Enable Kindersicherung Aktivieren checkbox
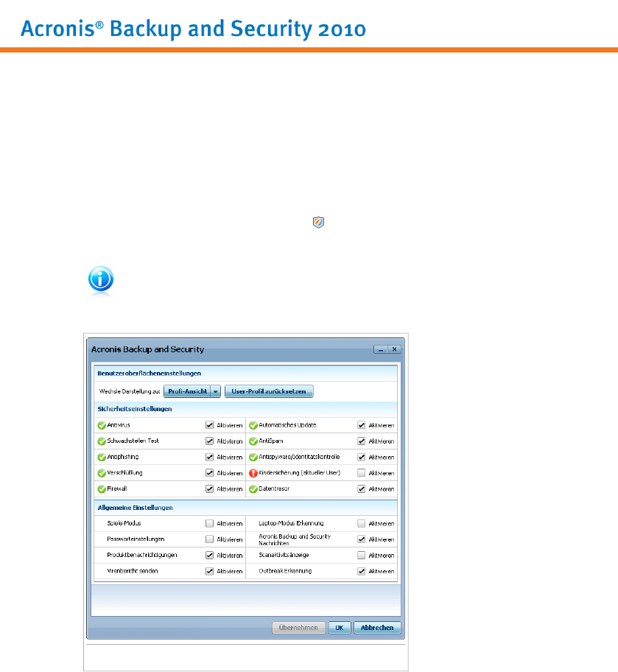The width and height of the screenshot is (618, 672). (361, 473)
